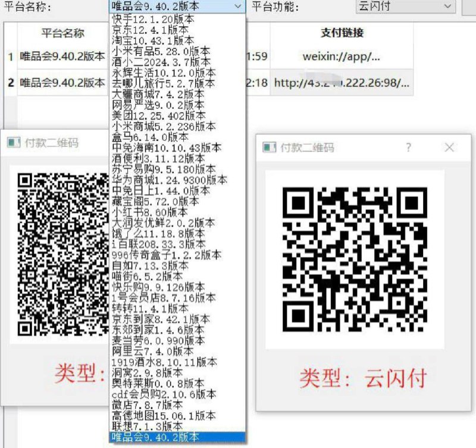Select 联想7.1.3版本 entry

[177, 426]
